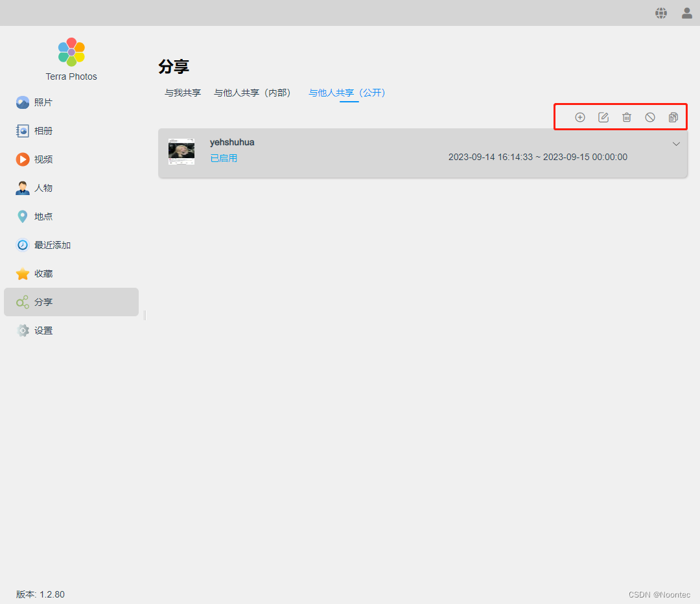Open the 相册 albums section
Image resolution: width=700 pixels, height=604 pixels.
[x=43, y=130]
